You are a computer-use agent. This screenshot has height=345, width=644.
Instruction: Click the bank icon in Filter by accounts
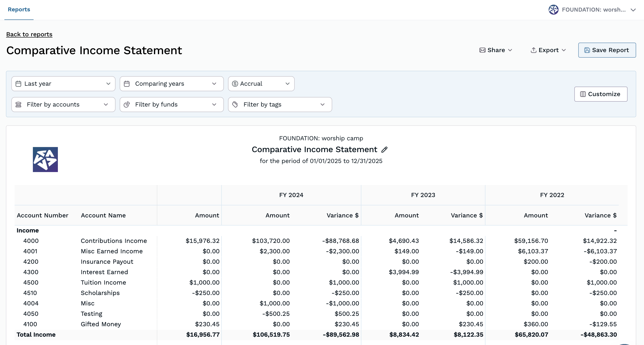coord(19,104)
